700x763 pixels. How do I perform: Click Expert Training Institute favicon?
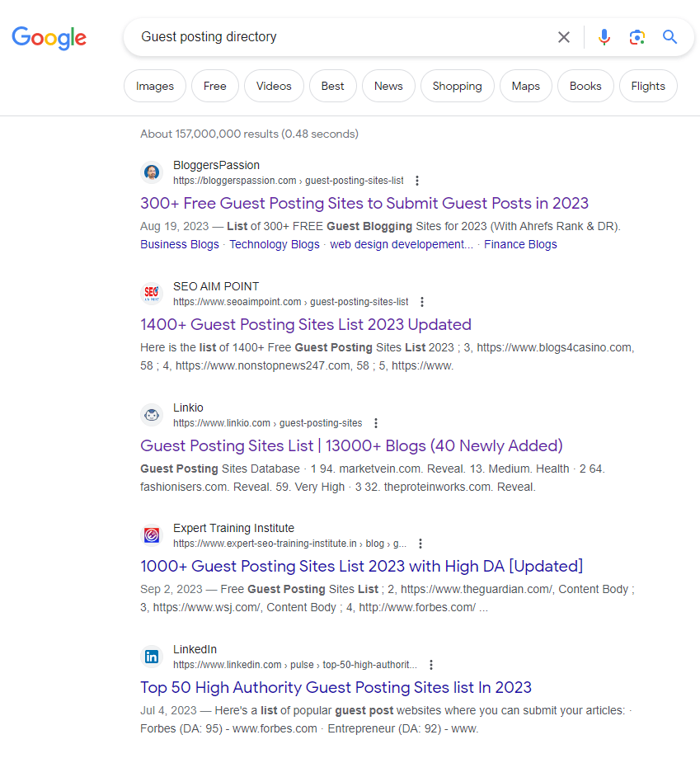pyautogui.click(x=152, y=535)
